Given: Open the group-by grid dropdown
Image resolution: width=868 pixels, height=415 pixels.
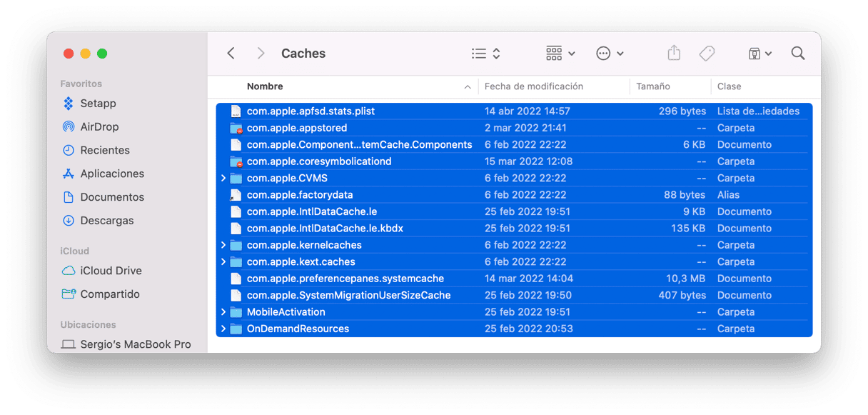Looking at the screenshot, I should coord(560,54).
